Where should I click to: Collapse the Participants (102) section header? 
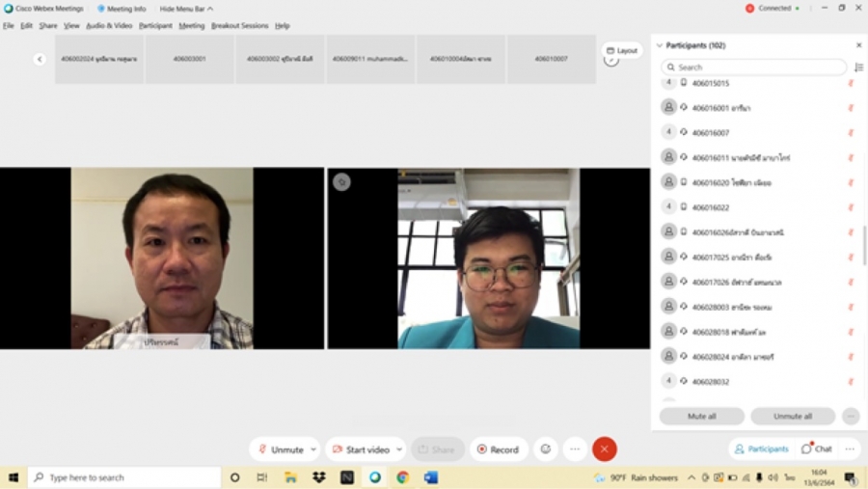click(660, 45)
